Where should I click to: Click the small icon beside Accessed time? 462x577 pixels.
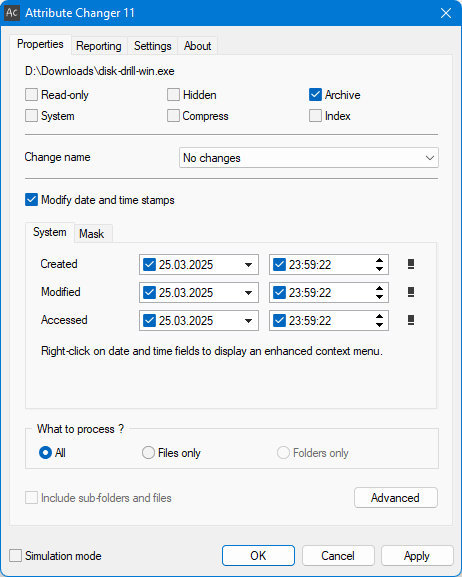pyautogui.click(x=411, y=320)
